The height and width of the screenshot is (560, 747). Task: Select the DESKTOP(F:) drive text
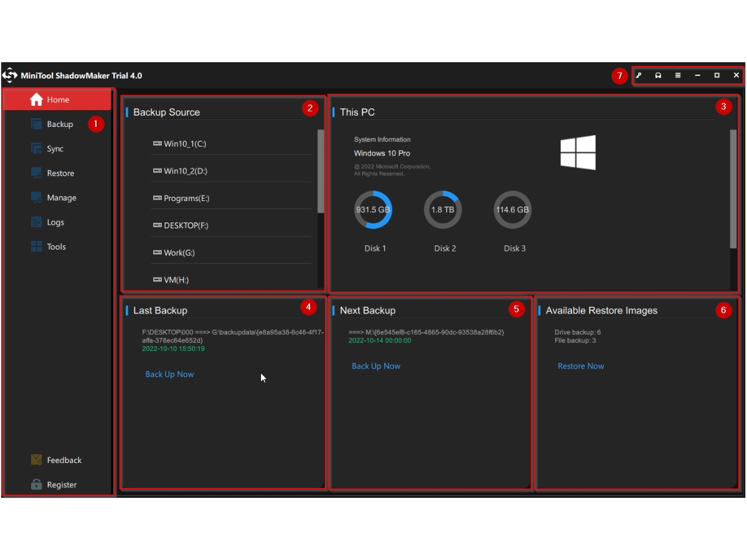click(186, 225)
